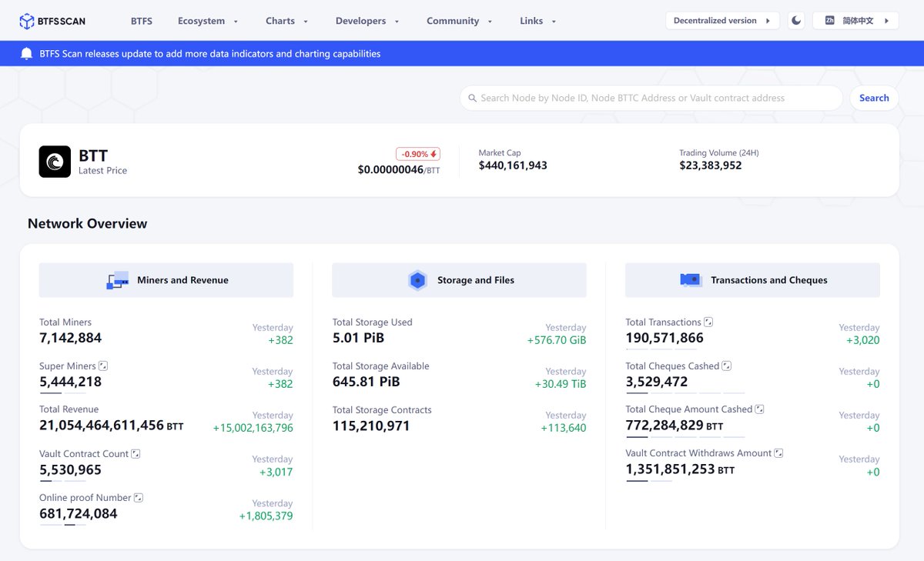This screenshot has width=924, height=561.
Task: Open chart icon beside Vault Contract Withdraws Amount
Action: tap(778, 453)
